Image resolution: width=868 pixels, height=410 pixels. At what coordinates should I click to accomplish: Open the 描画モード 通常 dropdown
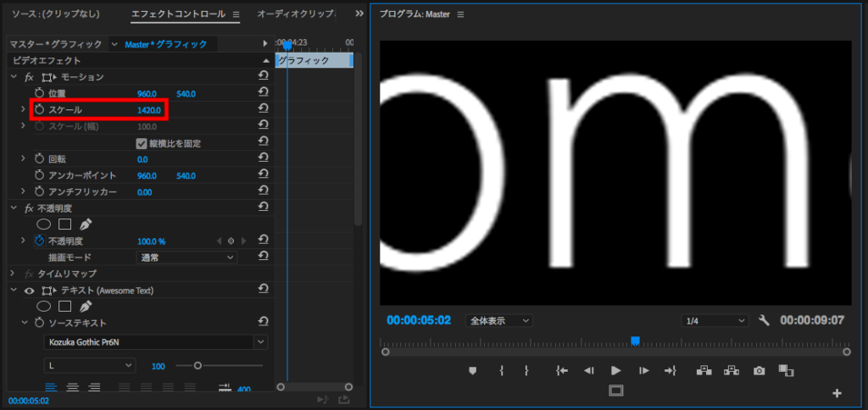(x=186, y=258)
